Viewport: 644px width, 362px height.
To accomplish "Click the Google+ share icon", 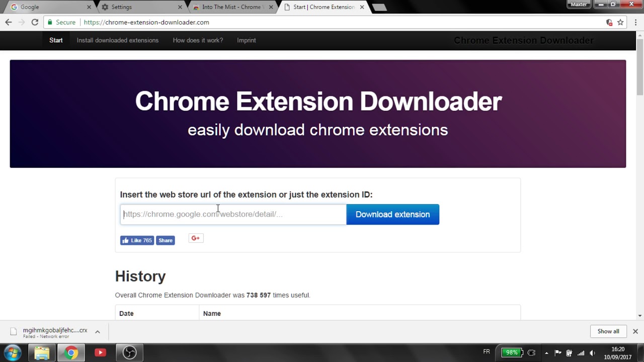I will pos(196,238).
